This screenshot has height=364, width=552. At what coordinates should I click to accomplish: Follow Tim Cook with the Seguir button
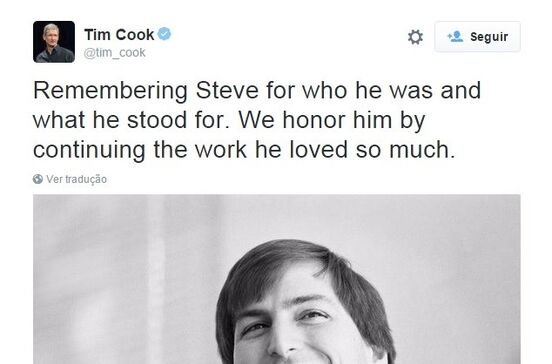[477, 37]
